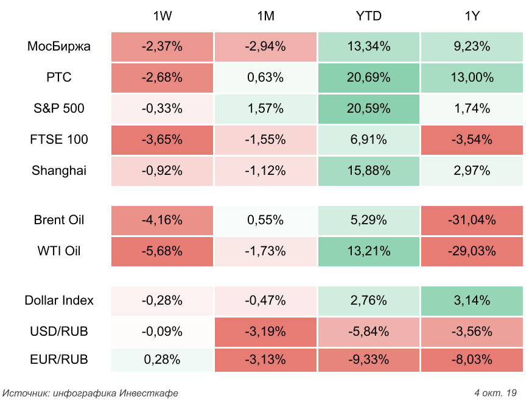Select the EUR/RUB row label
Image resolution: width=532 pixels, height=401 pixels.
(x=59, y=360)
